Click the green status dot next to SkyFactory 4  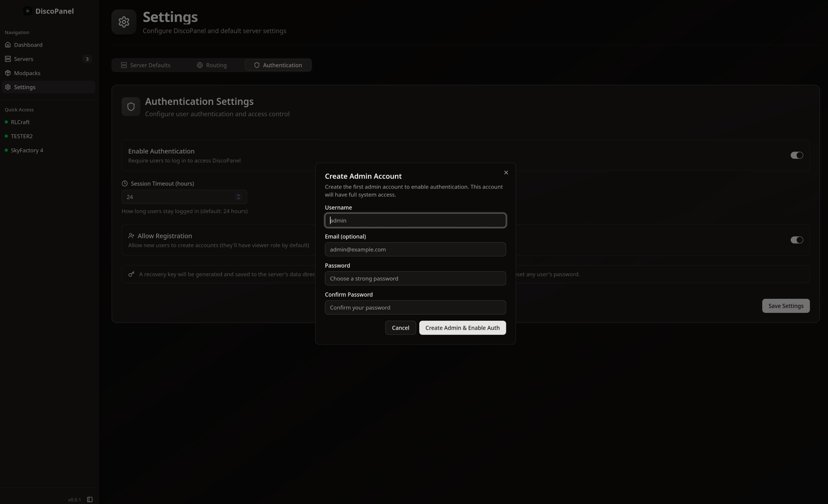pos(6,150)
